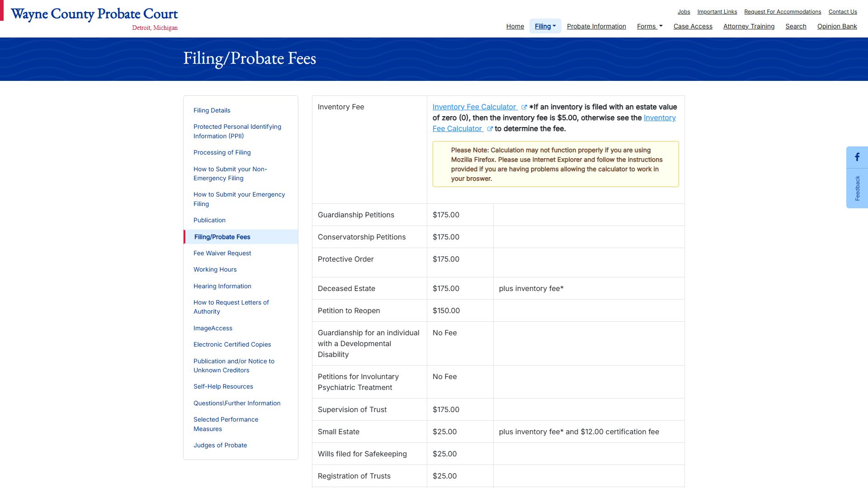
Task: Click the Facebook share icon
Action: 857,157
